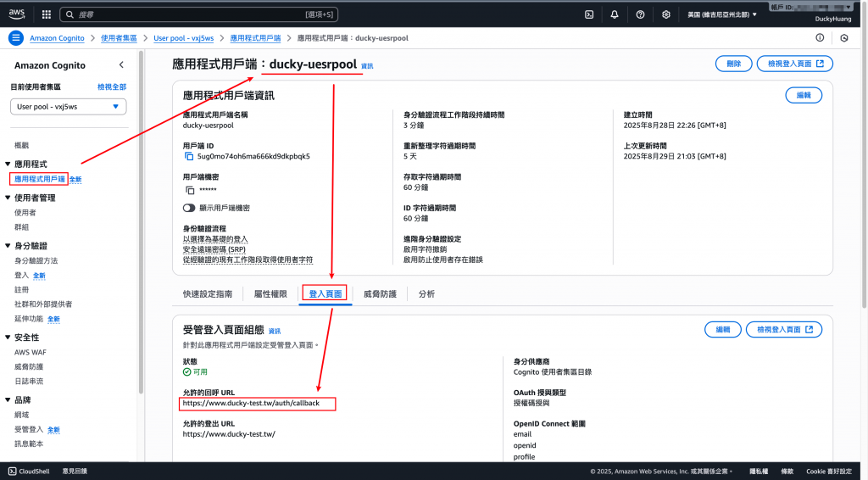The height and width of the screenshot is (480, 868).
Task: Open the AWS home logo
Action: (17, 14)
